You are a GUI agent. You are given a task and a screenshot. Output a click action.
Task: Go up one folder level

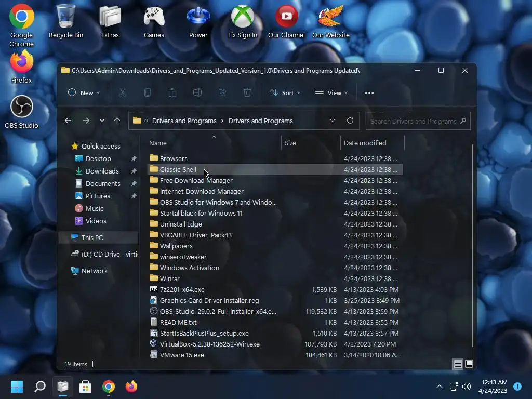(117, 121)
